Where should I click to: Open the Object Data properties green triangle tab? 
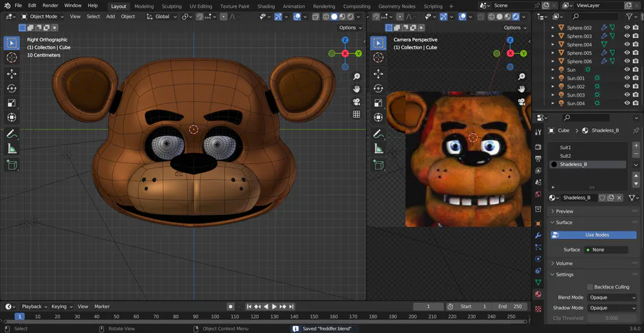[538, 282]
